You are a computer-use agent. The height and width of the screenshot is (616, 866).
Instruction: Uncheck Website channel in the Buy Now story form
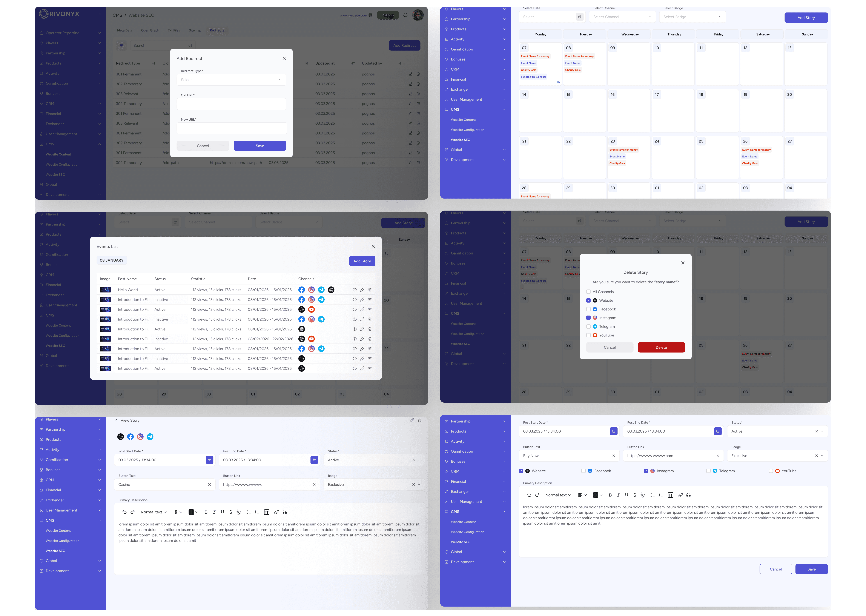[x=521, y=471]
